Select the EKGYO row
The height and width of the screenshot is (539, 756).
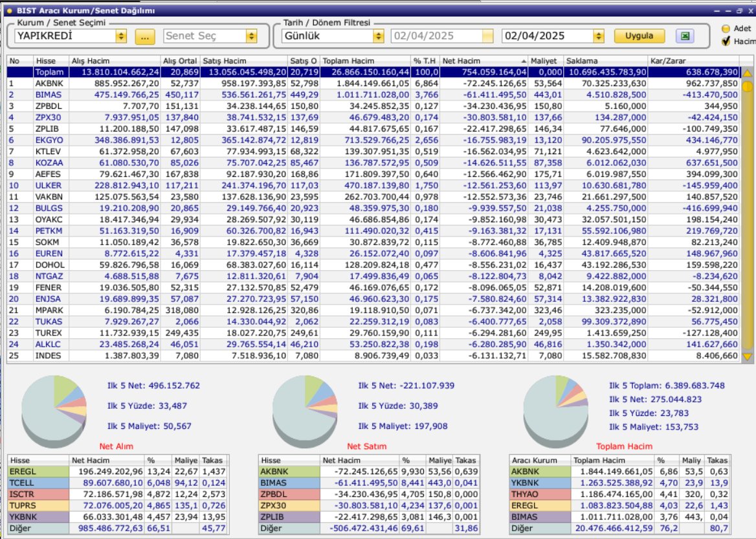coord(373,140)
